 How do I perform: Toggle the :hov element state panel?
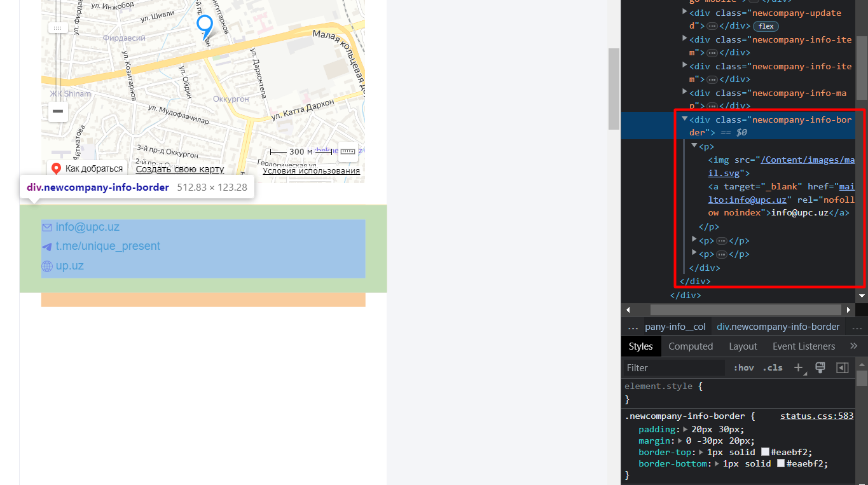[743, 367]
